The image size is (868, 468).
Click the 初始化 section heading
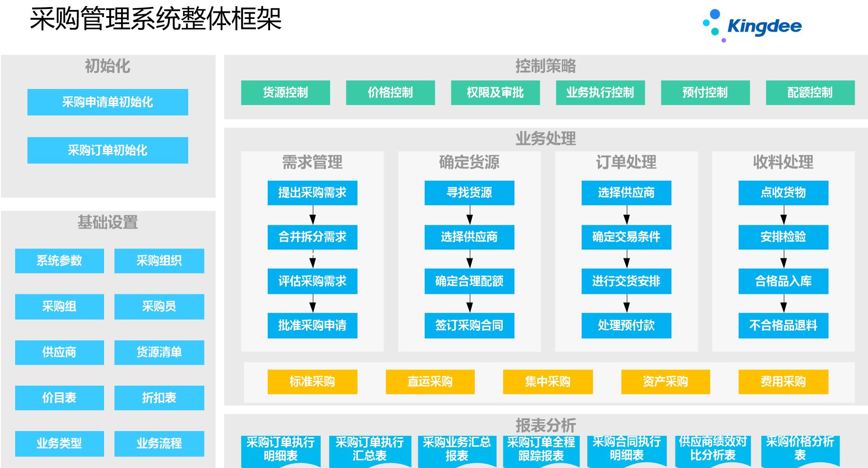pos(107,66)
